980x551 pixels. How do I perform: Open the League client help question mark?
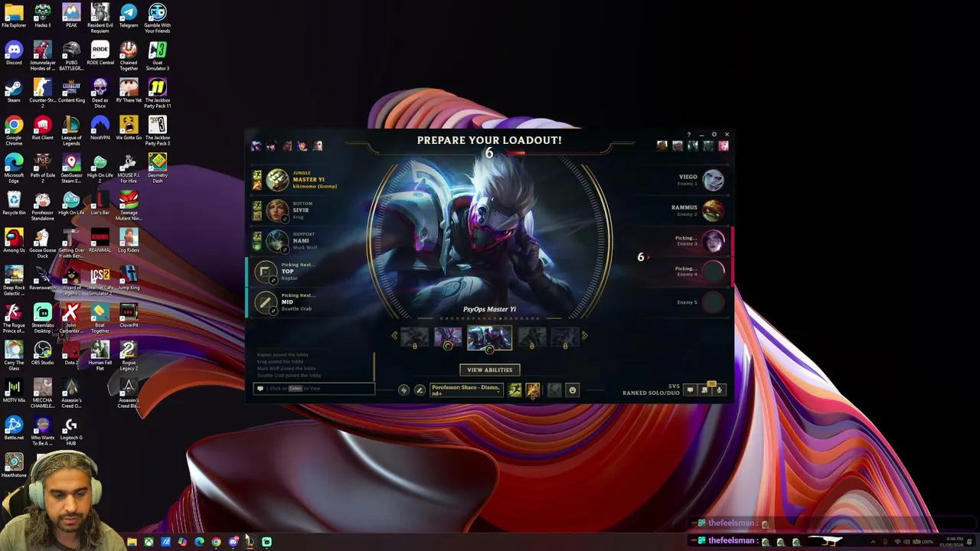(x=688, y=135)
